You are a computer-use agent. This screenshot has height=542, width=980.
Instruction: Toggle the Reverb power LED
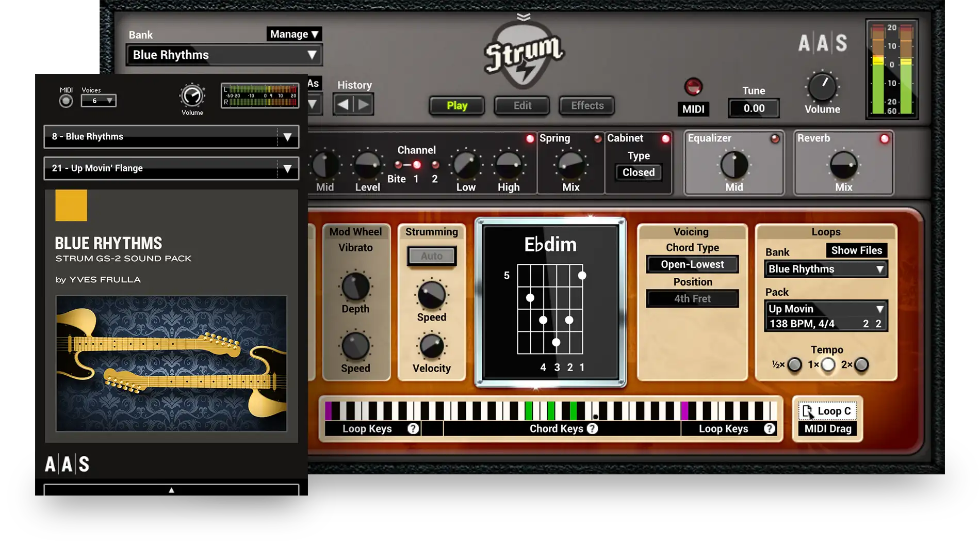coord(885,138)
